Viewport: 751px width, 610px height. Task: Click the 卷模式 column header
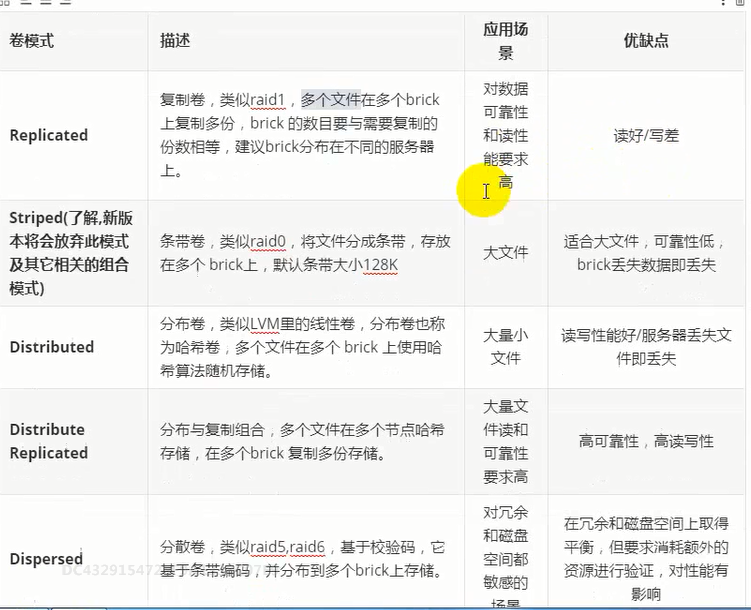coord(74,41)
